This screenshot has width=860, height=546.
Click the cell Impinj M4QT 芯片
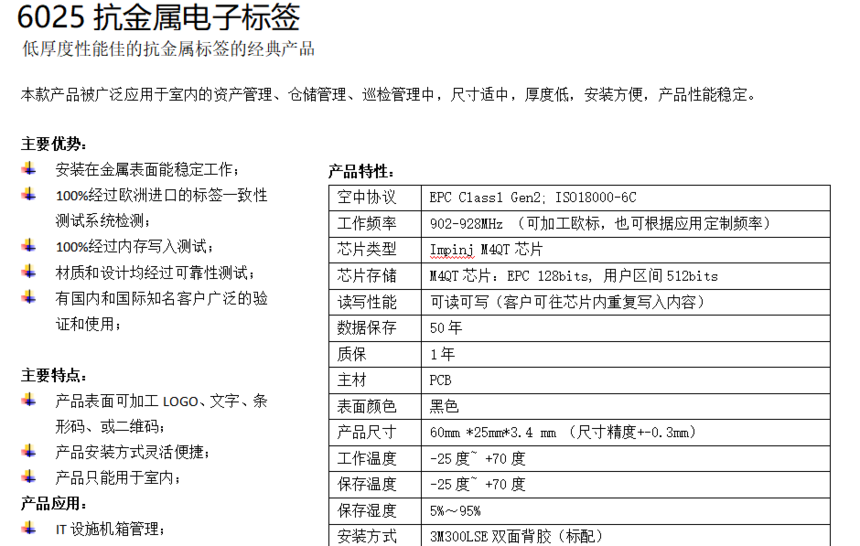click(626, 250)
